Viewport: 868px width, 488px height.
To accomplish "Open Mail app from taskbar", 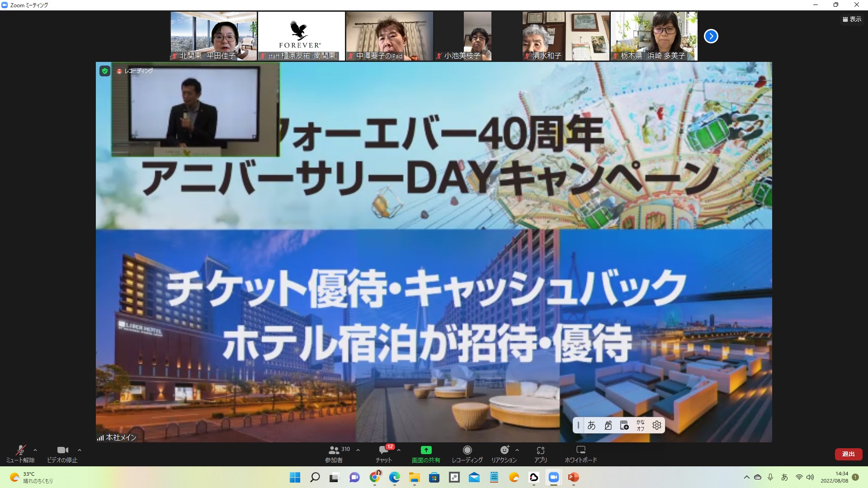I will [x=474, y=477].
